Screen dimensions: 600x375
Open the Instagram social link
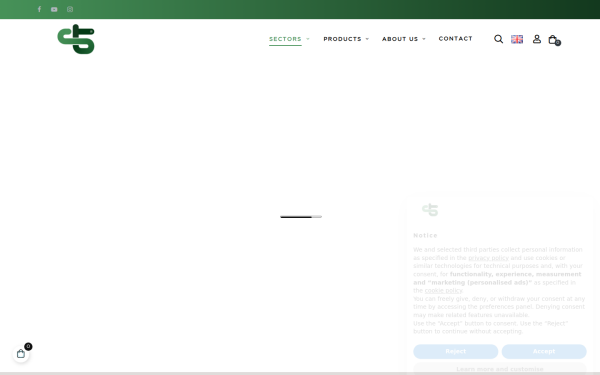pos(70,9)
